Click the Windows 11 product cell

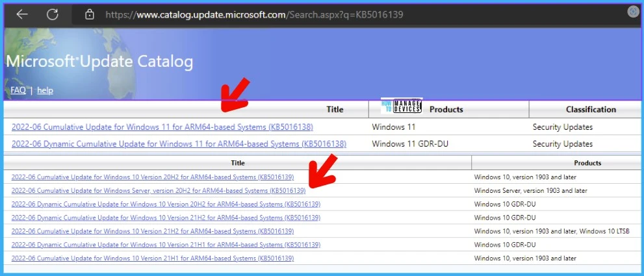[393, 127]
